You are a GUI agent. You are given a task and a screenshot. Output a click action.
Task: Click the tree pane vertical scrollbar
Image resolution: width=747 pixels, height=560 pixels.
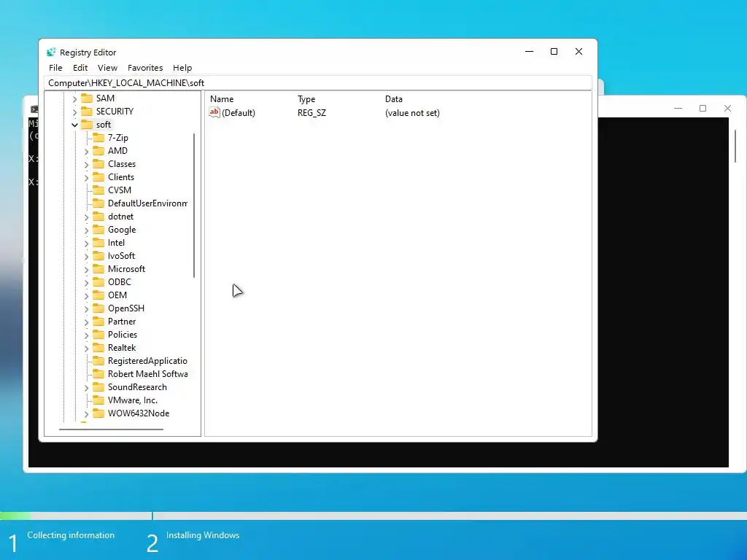point(194,205)
